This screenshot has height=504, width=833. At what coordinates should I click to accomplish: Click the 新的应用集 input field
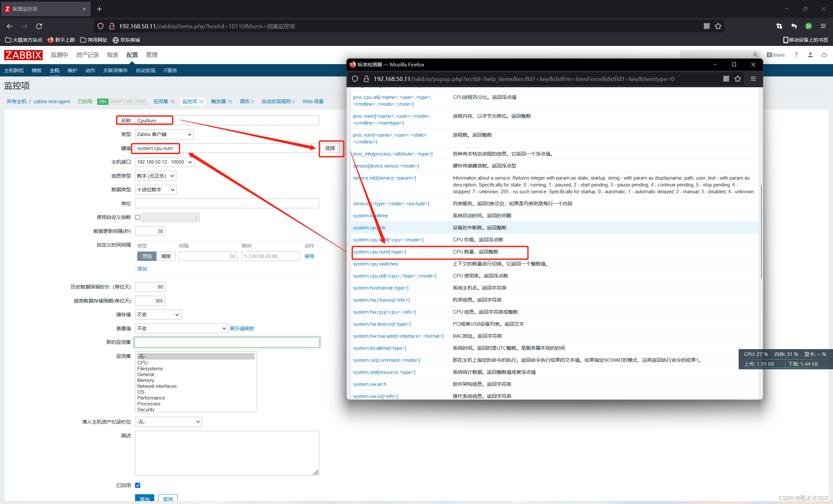(x=227, y=342)
